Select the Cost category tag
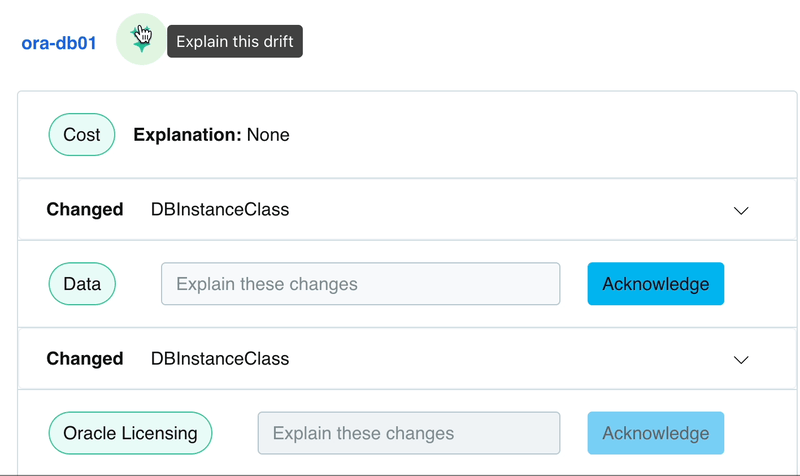Screen dimensions: 800x476 82,134
